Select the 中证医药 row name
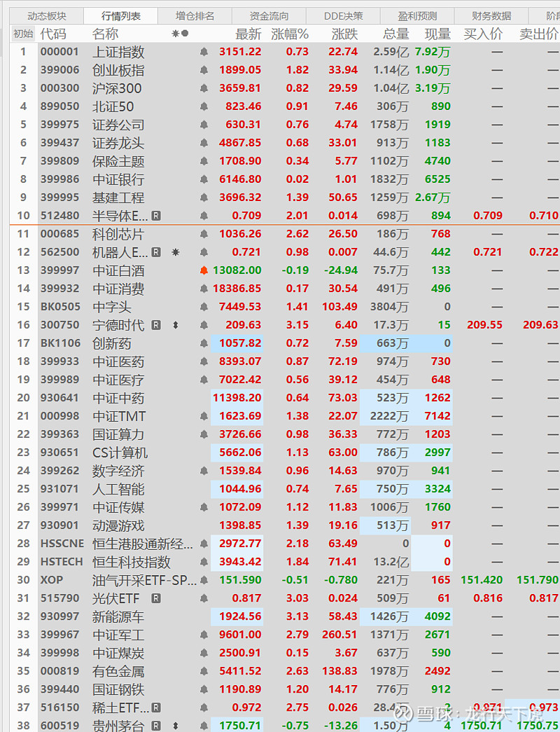 coord(118,361)
